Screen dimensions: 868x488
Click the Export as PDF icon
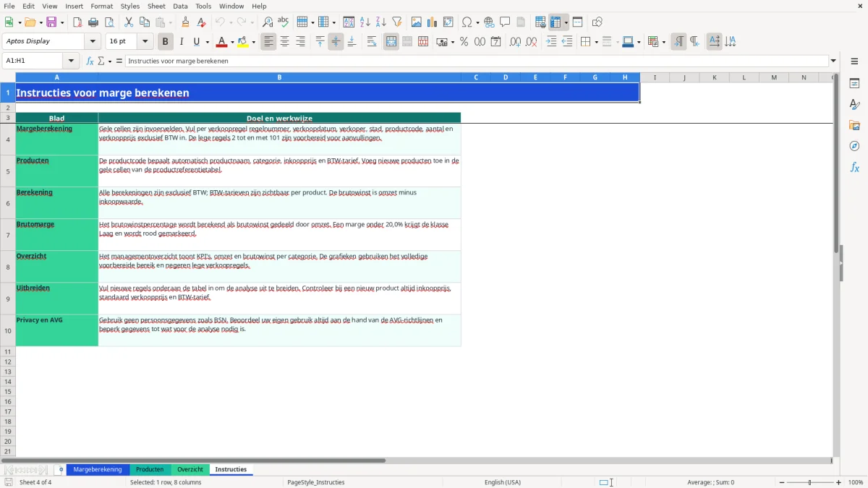tap(77, 22)
